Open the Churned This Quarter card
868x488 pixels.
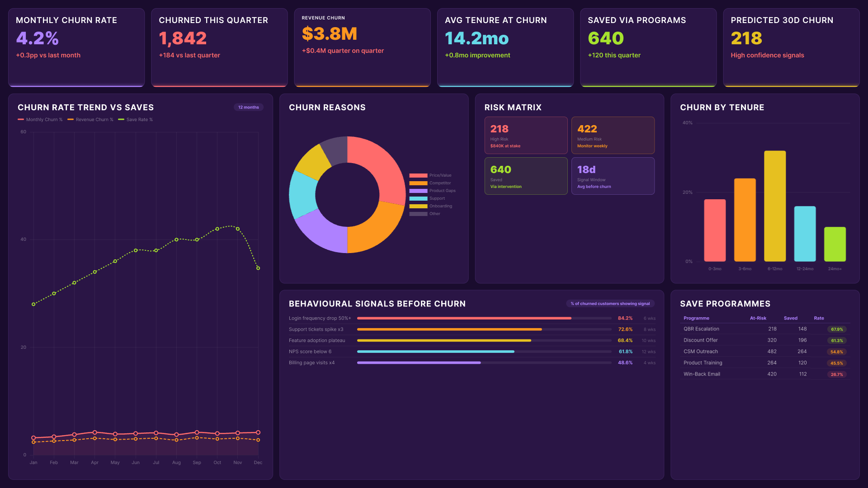tap(219, 47)
